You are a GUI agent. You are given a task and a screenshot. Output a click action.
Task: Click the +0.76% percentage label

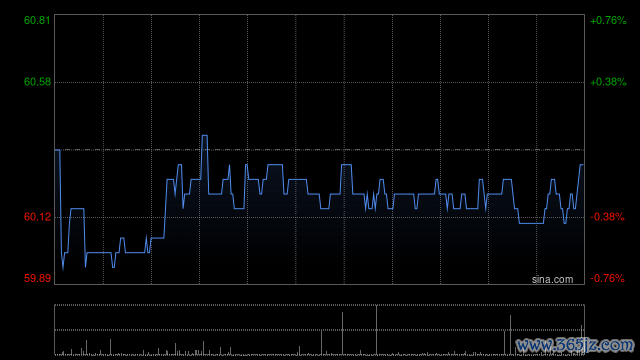point(608,20)
